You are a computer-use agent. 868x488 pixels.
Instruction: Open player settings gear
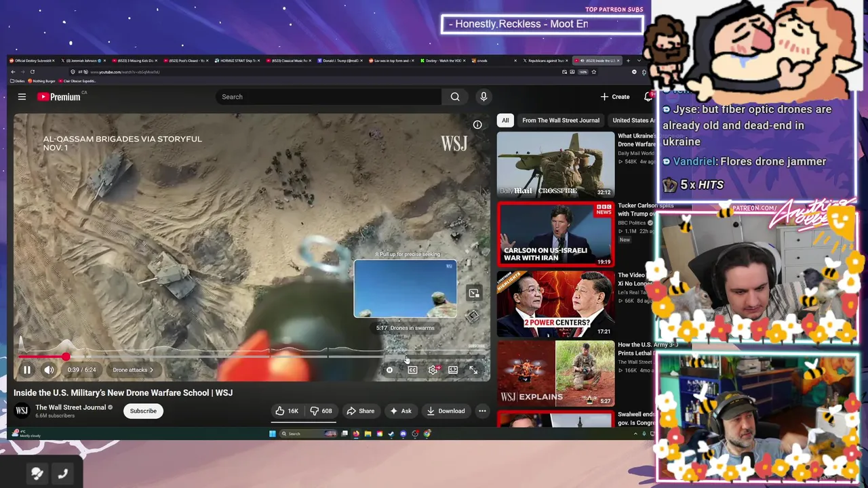coord(433,370)
